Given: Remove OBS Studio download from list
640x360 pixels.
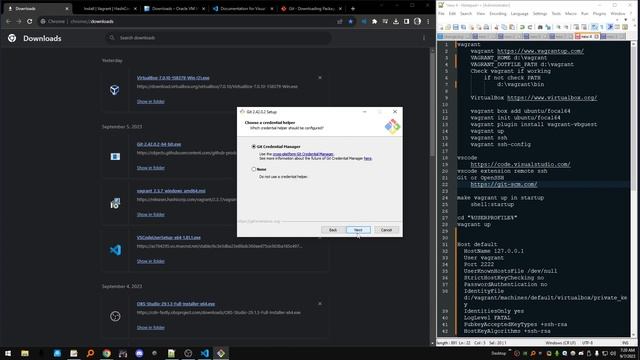Looking at the screenshot, I should click(320, 304).
